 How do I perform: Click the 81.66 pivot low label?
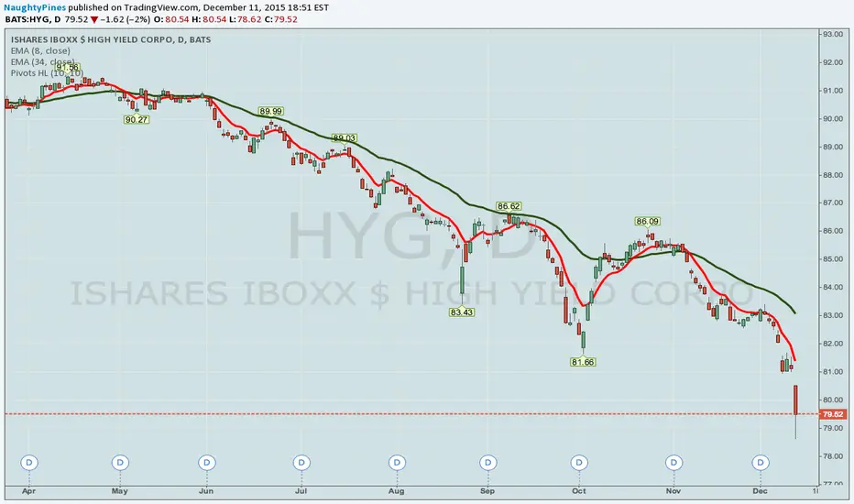click(x=583, y=362)
